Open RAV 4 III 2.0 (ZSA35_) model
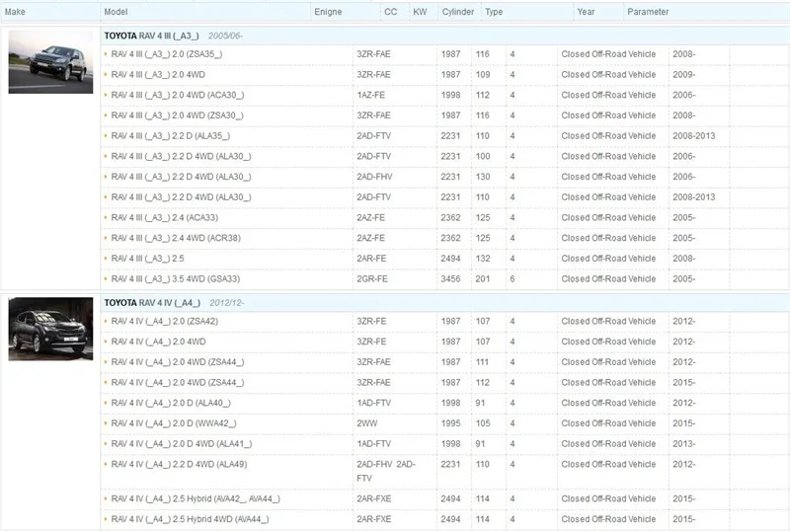This screenshot has height=532, width=790. click(x=167, y=54)
